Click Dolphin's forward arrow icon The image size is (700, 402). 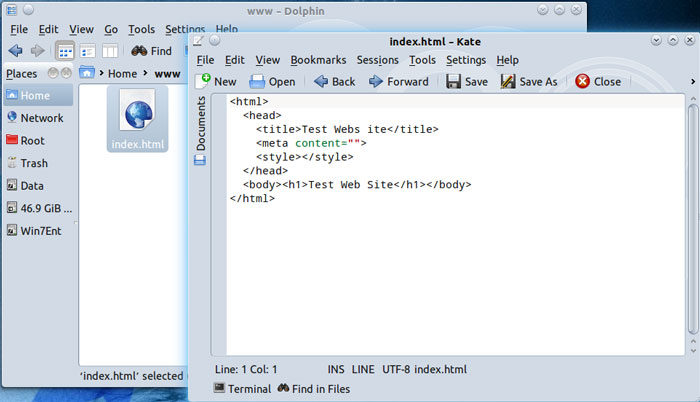pyautogui.click(x=38, y=51)
